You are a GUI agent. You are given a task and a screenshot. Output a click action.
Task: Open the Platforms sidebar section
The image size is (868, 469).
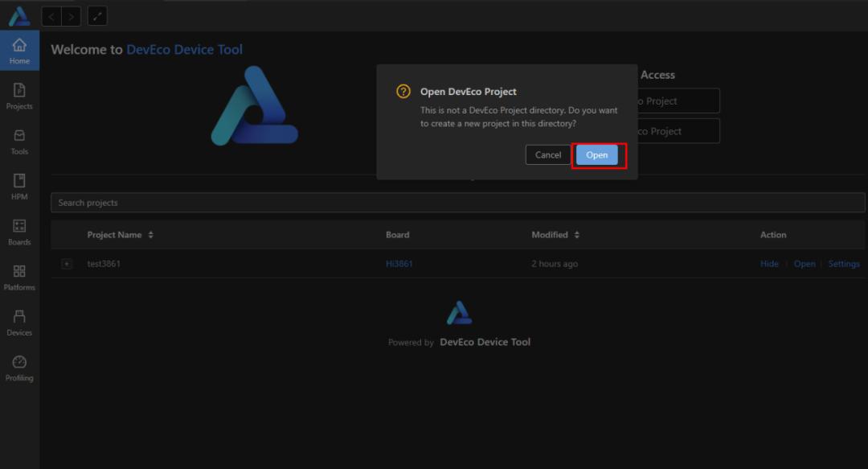coord(19,278)
